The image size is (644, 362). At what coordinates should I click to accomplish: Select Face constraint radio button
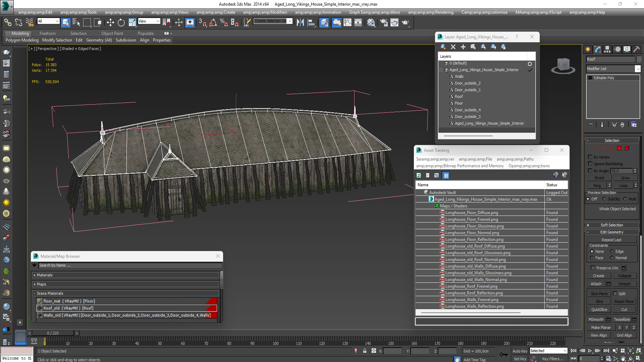click(592, 258)
